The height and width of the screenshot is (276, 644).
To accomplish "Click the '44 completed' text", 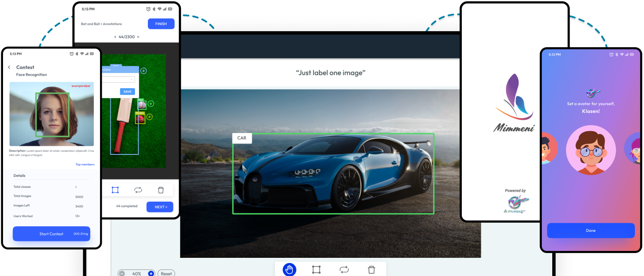I will tap(127, 206).
